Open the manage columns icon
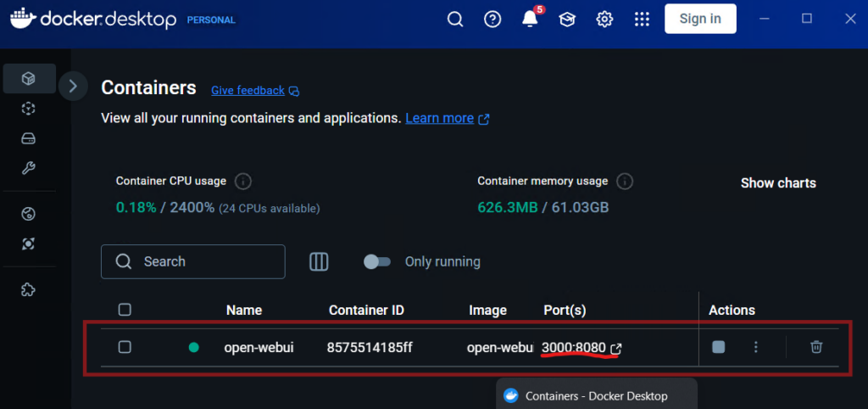 (319, 261)
